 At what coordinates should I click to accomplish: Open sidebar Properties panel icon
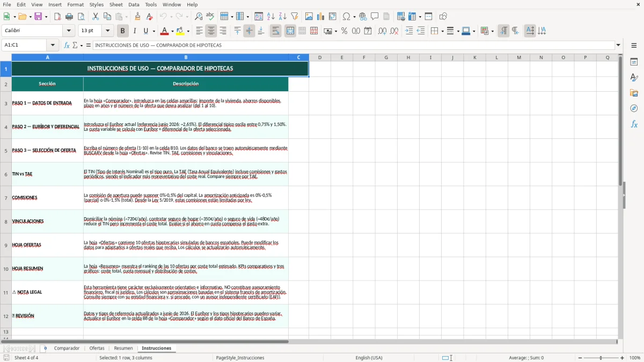(x=634, y=62)
